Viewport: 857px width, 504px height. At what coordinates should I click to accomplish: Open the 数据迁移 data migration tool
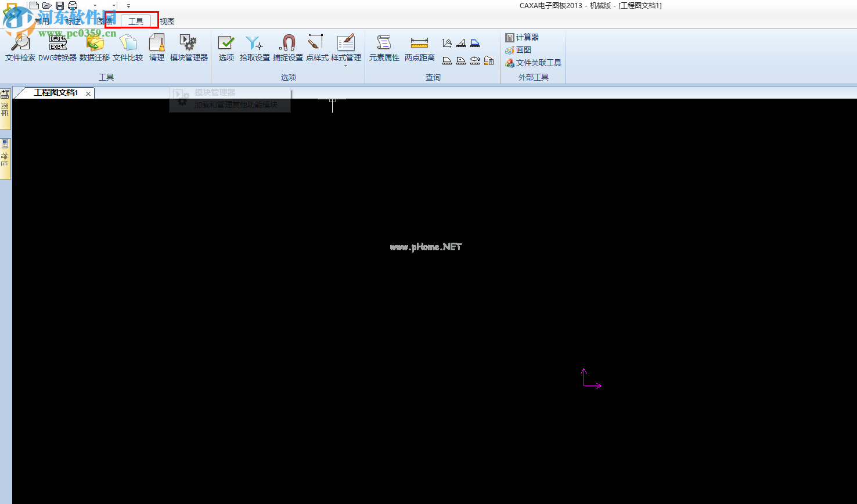pos(95,48)
